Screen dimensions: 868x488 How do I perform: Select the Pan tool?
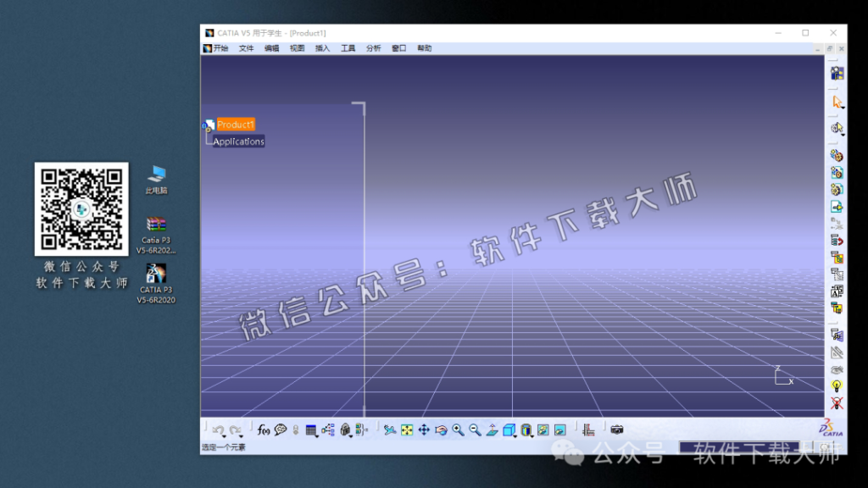click(x=423, y=430)
